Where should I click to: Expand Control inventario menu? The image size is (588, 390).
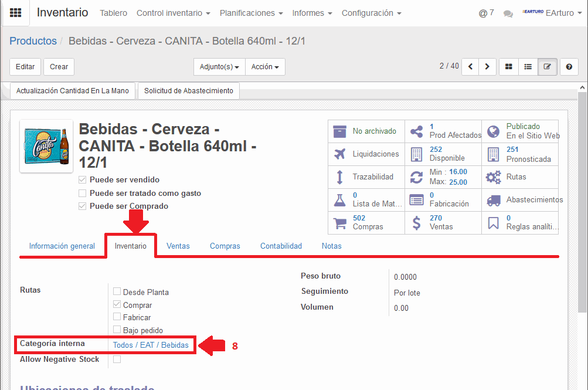(x=174, y=13)
